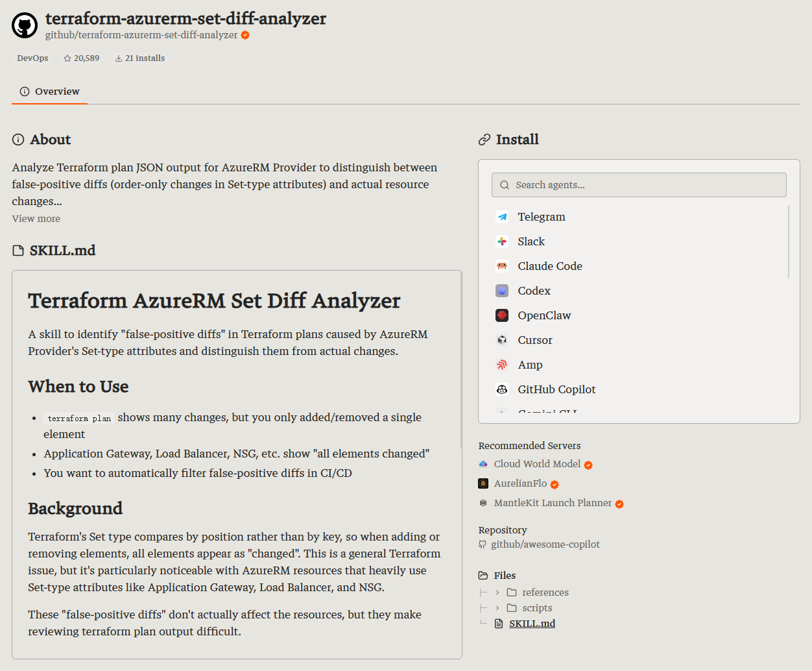
Task: Click the verified badge beside repository path
Action: point(245,35)
